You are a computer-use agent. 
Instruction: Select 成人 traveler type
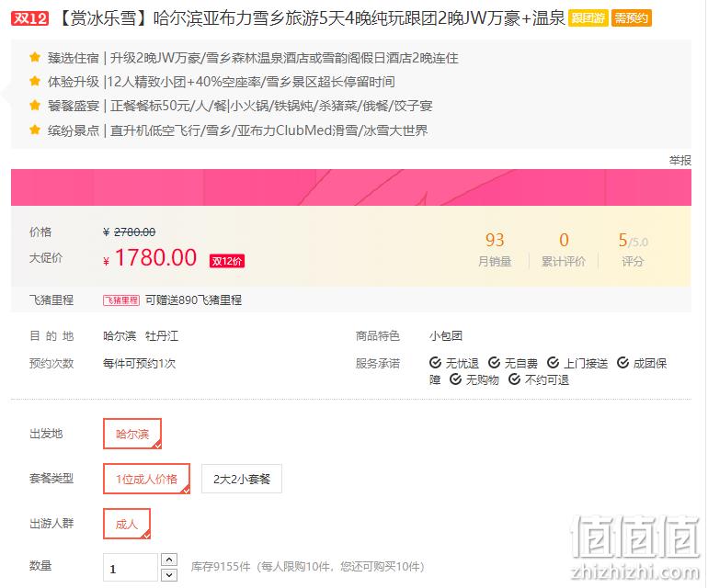point(127,524)
